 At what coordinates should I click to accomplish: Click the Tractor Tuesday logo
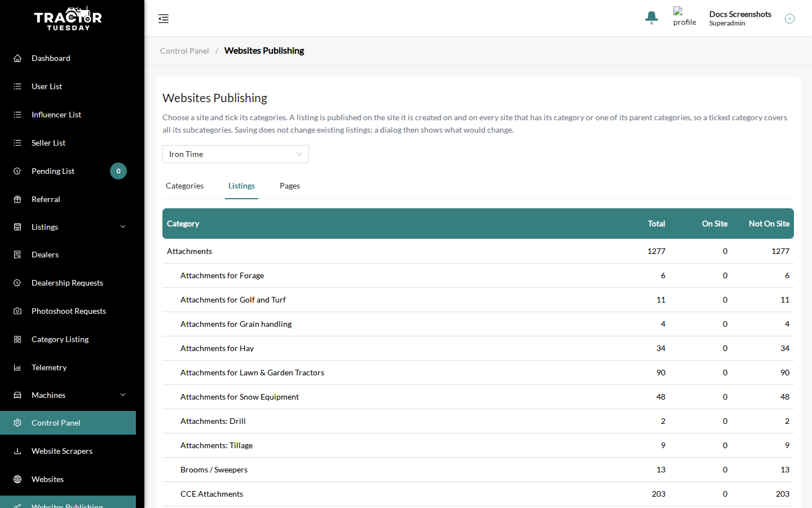68,19
